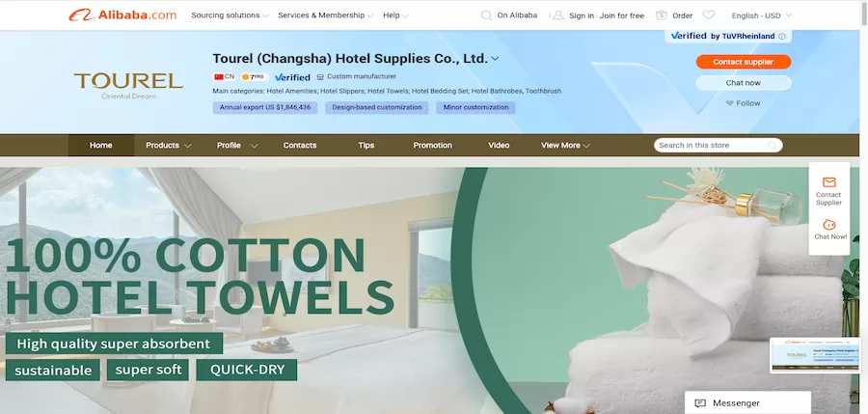Open the Promotion tab
This screenshot has height=414, width=868.
click(432, 145)
